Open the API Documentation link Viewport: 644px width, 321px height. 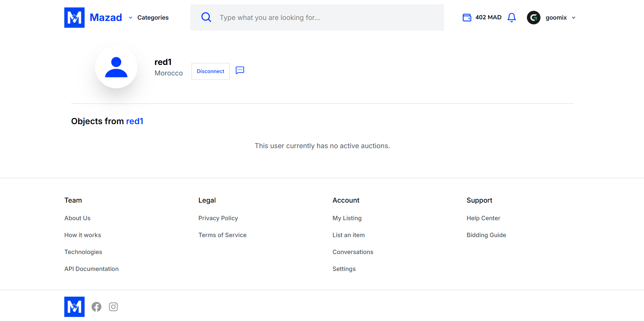tap(91, 269)
